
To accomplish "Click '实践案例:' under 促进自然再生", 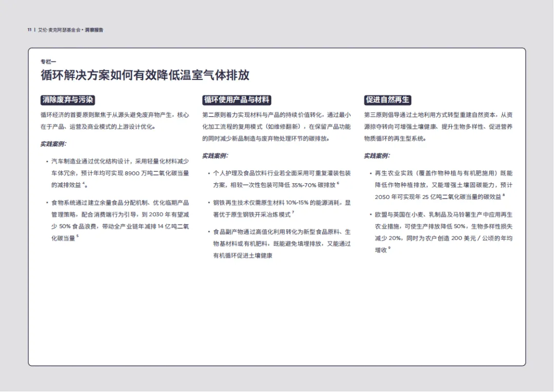I will (377, 156).
